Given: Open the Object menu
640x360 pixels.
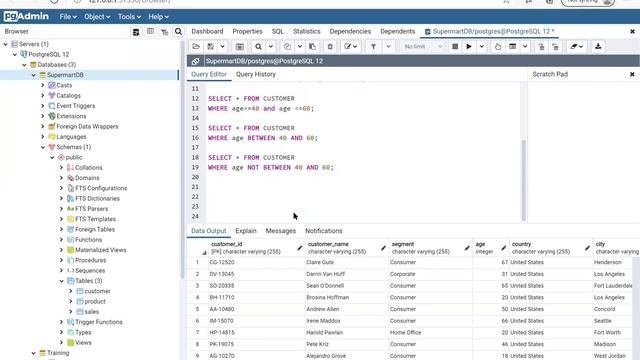Looking at the screenshot, I should pyautogui.click(x=97, y=17).
